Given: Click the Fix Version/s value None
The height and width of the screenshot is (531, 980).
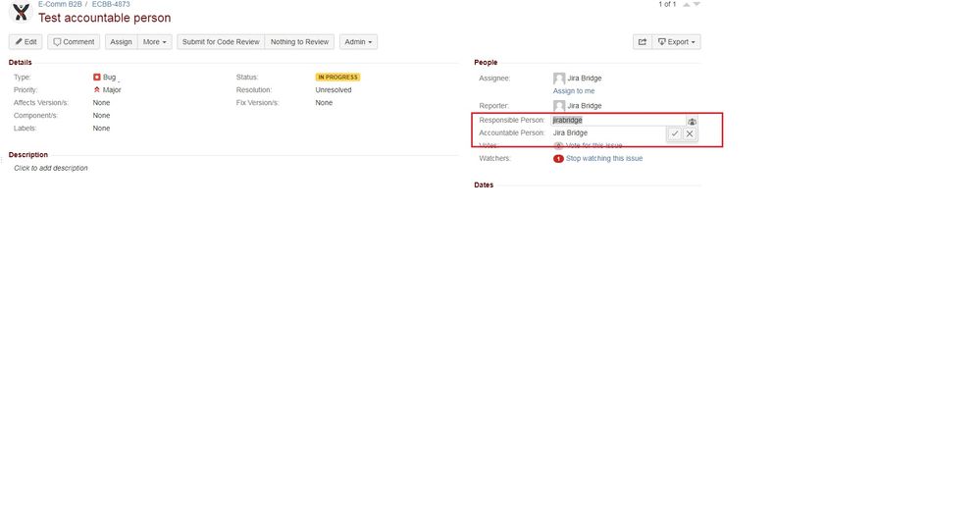Looking at the screenshot, I should 324,103.
